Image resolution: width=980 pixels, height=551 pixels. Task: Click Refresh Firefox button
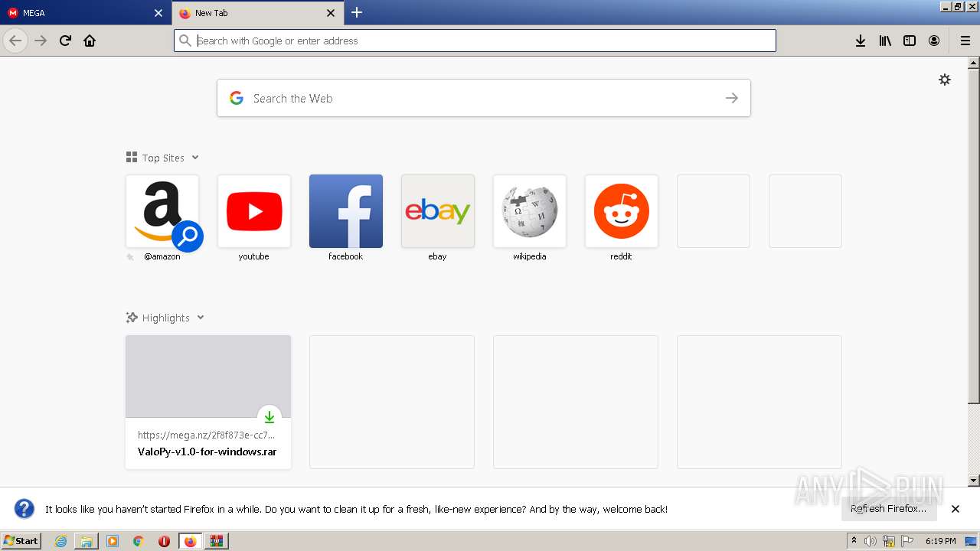coord(889,509)
